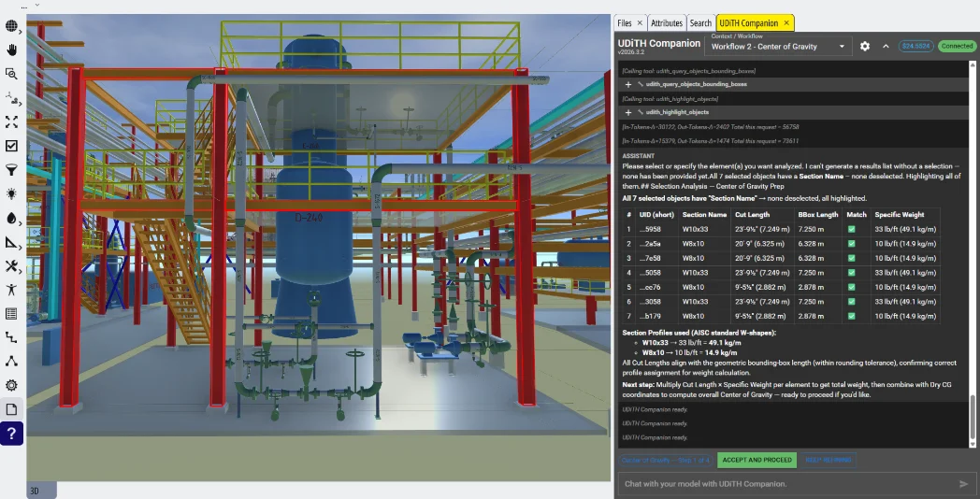Open the wrench and screwdriver tools menu
Viewport: 980px width, 499px height.
[11, 266]
